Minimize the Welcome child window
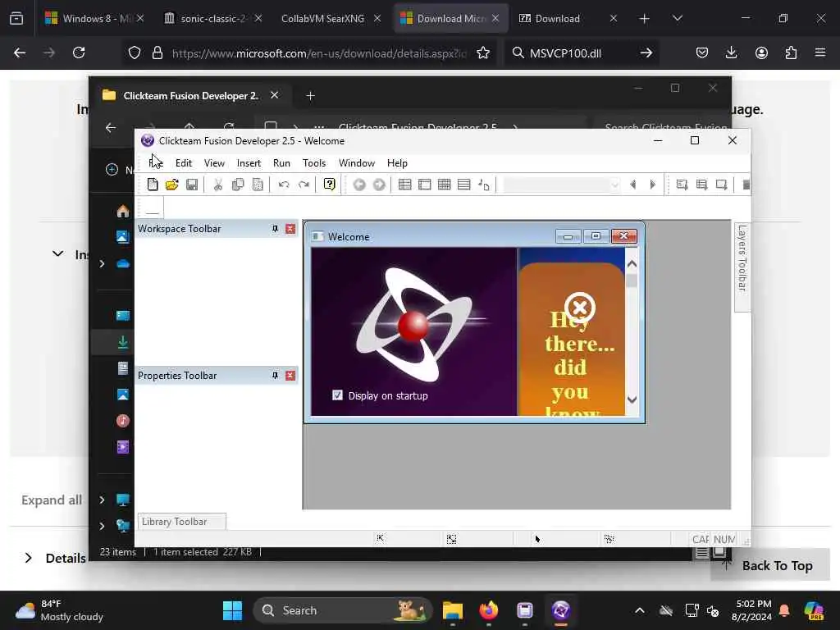Viewport: 840px width, 630px height. point(568,236)
